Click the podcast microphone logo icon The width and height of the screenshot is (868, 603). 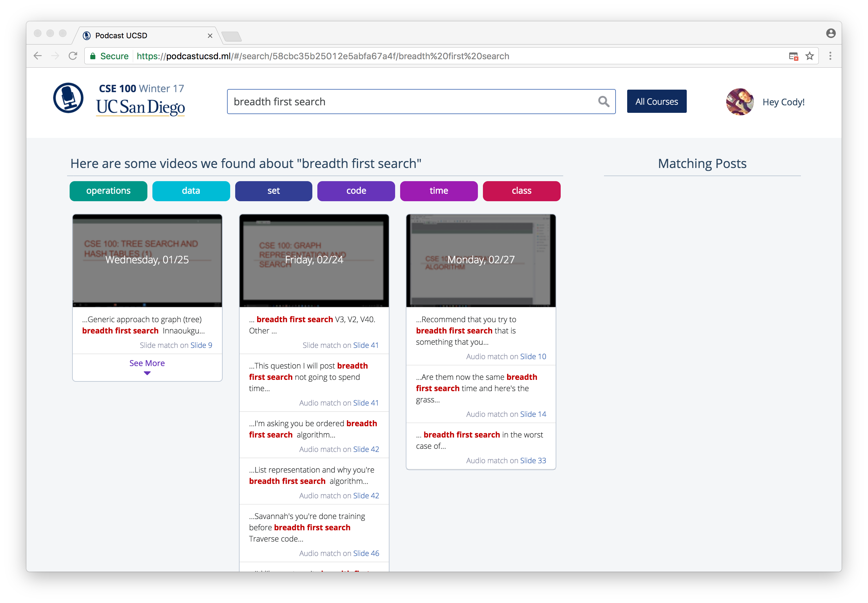point(68,98)
